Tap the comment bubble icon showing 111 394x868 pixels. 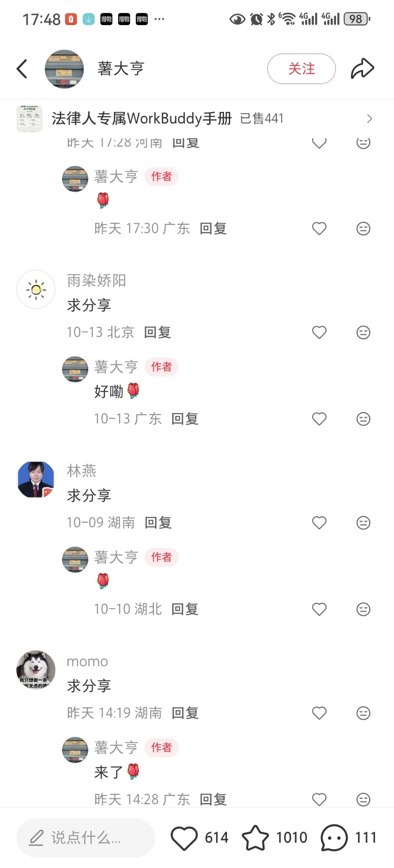334,837
